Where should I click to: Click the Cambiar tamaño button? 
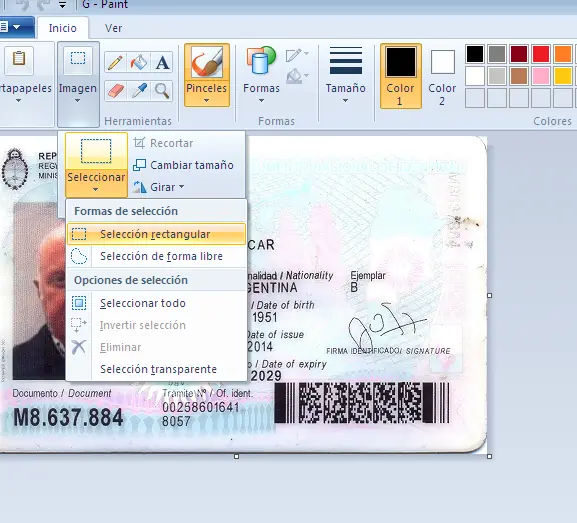pos(183,165)
